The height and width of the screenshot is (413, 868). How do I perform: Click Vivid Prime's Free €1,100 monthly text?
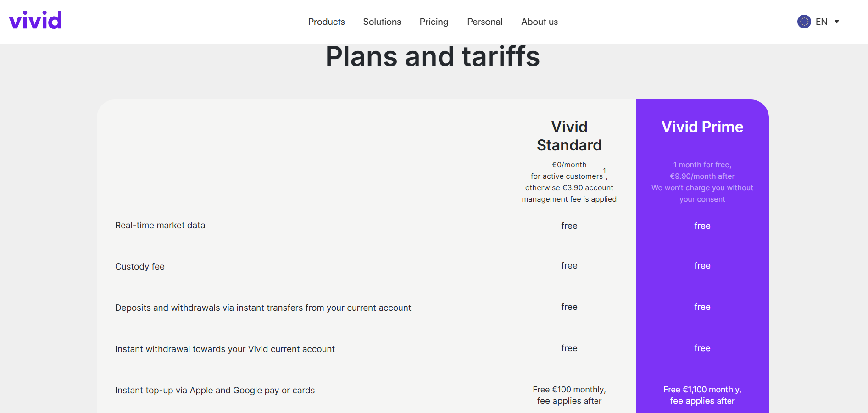point(702,389)
